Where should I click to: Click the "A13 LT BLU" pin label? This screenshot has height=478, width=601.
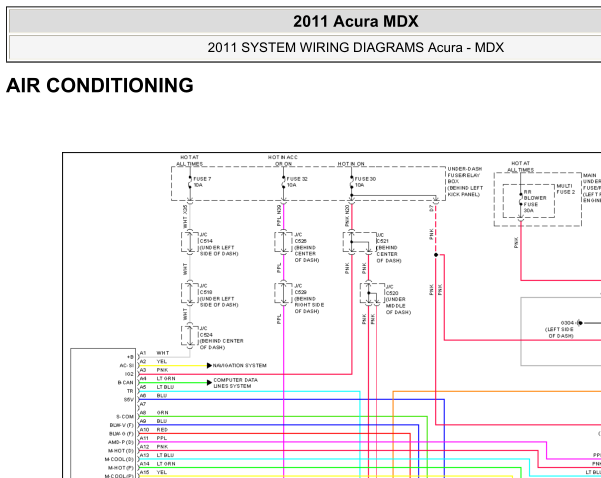(x=157, y=455)
